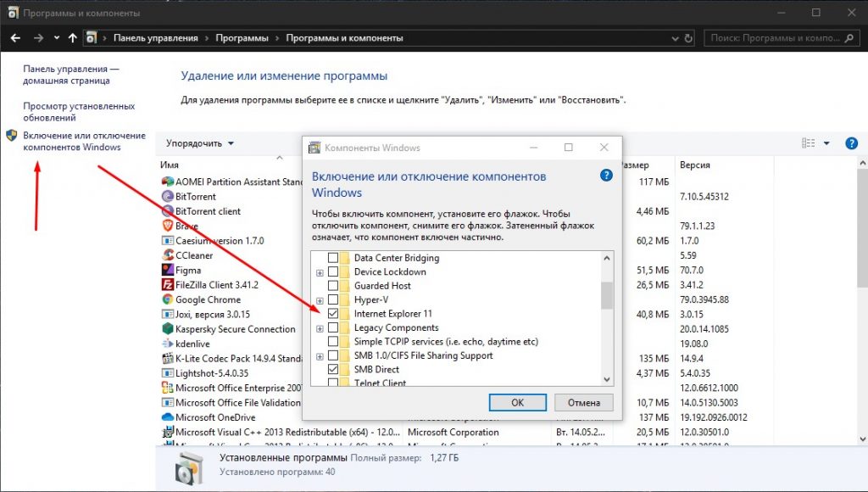Click the view mode icon in toolbar
The height and width of the screenshot is (492, 868).
(x=808, y=143)
